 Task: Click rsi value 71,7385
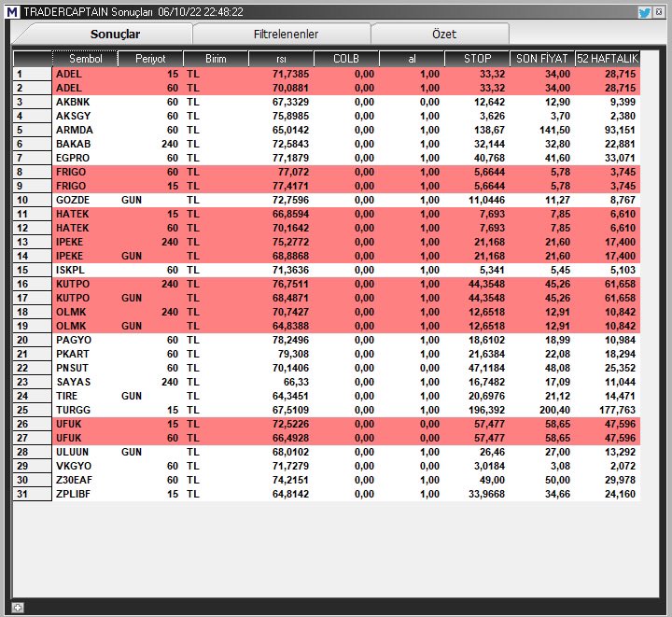[290, 74]
